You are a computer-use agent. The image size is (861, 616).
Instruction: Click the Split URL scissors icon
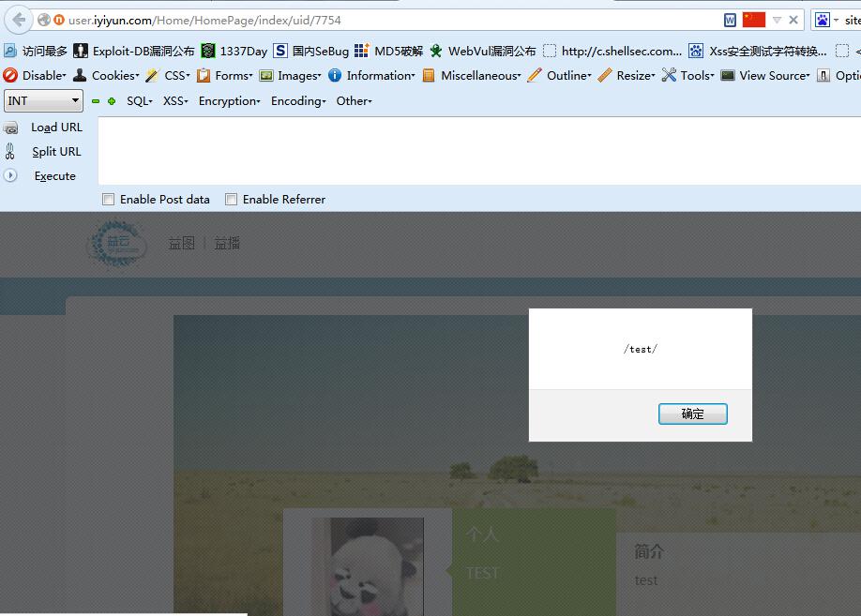[10, 151]
